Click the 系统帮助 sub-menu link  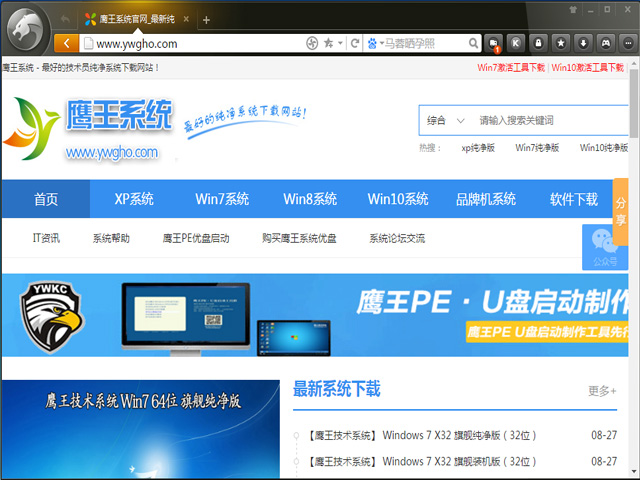[111, 238]
